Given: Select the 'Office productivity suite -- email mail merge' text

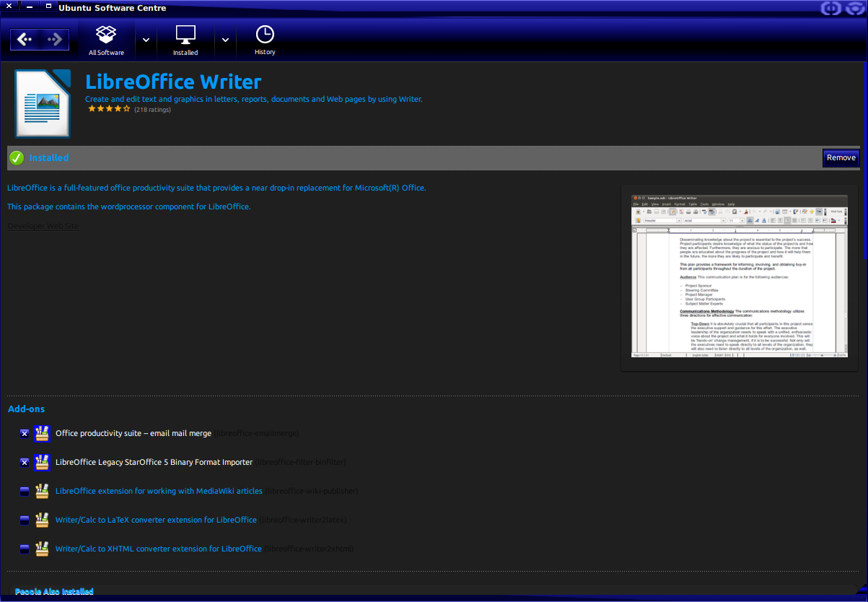Looking at the screenshot, I should click(133, 433).
